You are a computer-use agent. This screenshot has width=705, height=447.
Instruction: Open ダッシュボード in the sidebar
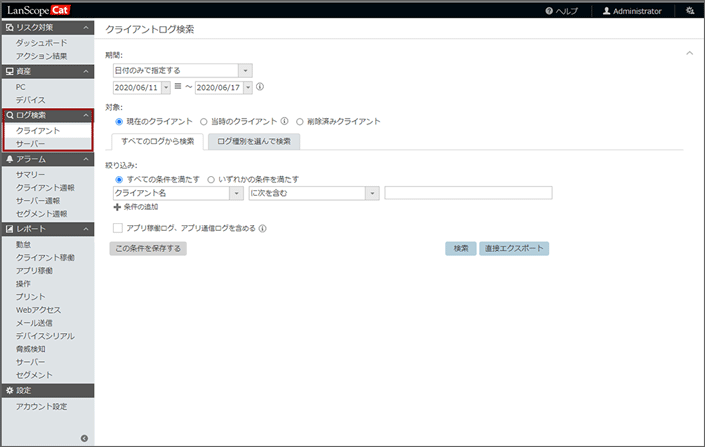(42, 44)
